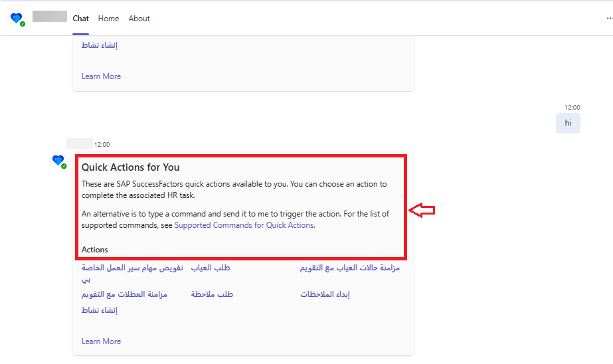Select إبداء الملاحظات action
Viewport: 613px width, 364px height.
click(325, 294)
